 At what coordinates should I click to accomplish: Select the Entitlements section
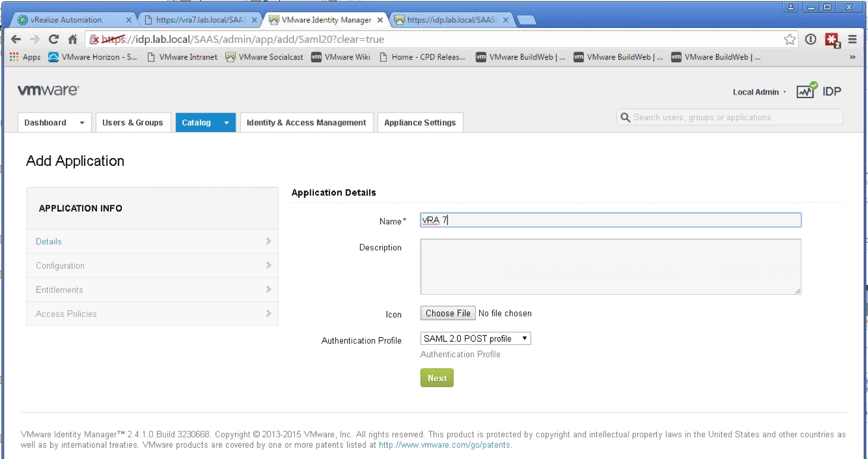152,290
